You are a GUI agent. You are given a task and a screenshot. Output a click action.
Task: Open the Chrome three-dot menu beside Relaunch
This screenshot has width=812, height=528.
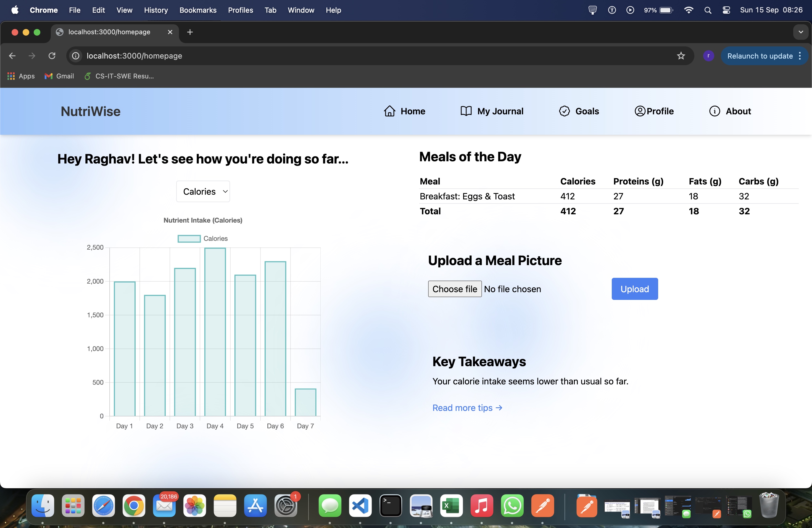(800, 56)
